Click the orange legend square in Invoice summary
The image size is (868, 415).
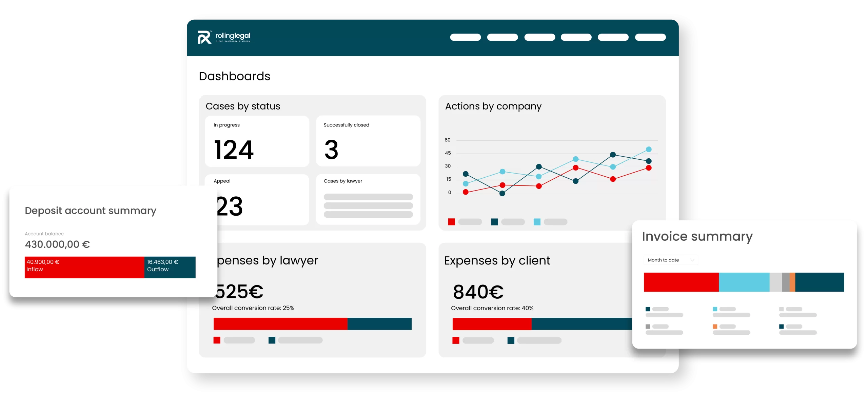pyautogui.click(x=715, y=327)
